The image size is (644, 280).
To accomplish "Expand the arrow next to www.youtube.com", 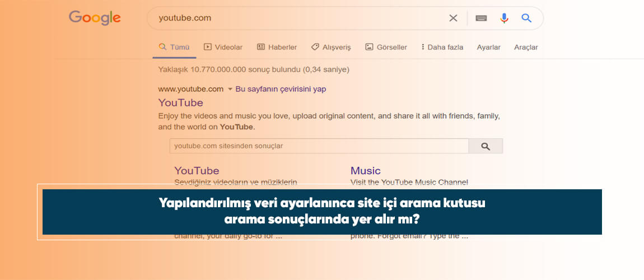I will pos(230,89).
